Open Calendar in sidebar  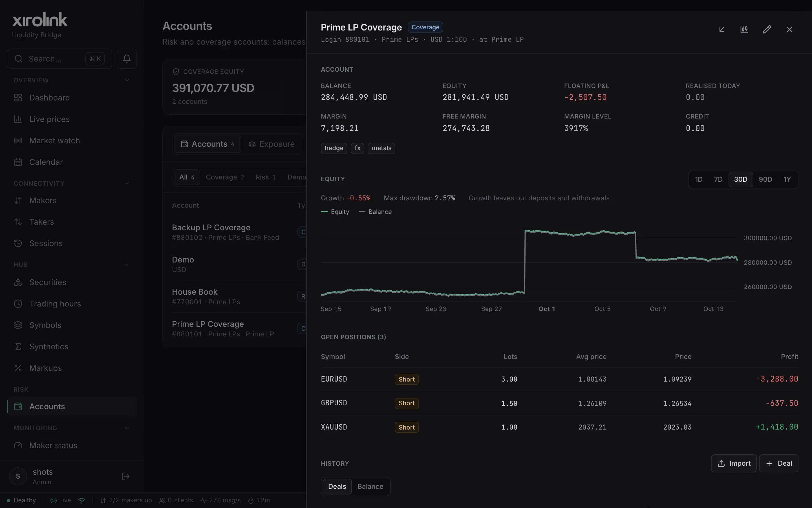click(x=72, y=162)
